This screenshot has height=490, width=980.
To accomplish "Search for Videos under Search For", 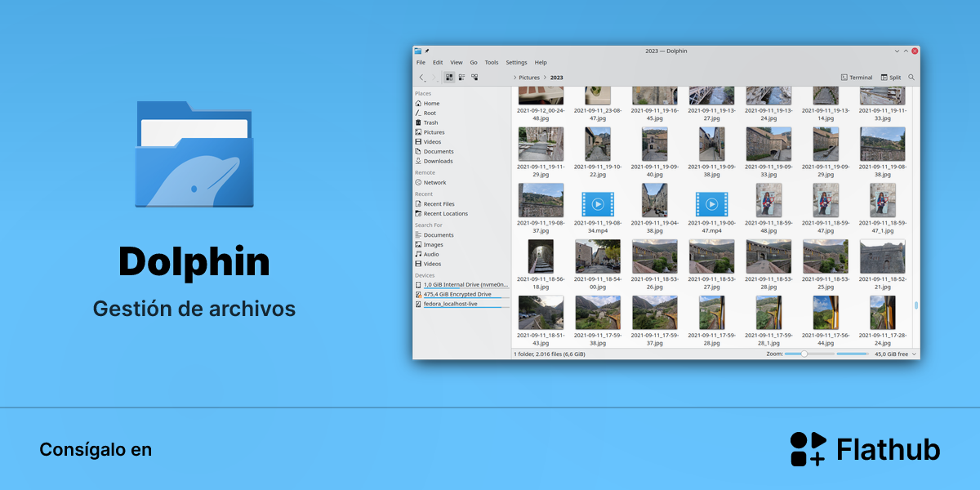I will tap(461, 264).
